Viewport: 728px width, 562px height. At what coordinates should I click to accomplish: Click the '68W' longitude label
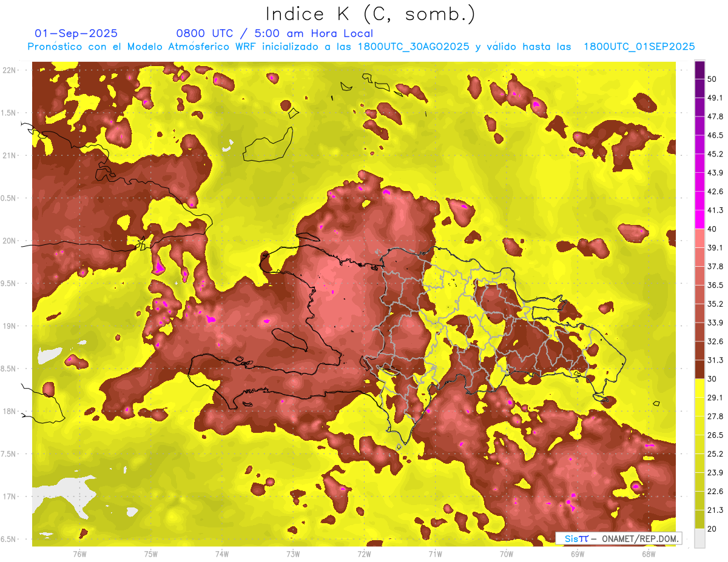click(x=649, y=554)
